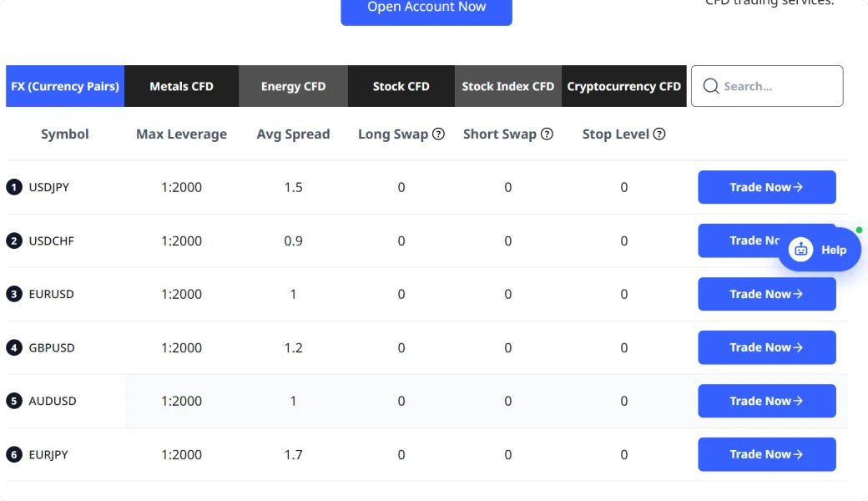
Task: Click EURJPY average spread value 1.7
Action: (x=294, y=454)
